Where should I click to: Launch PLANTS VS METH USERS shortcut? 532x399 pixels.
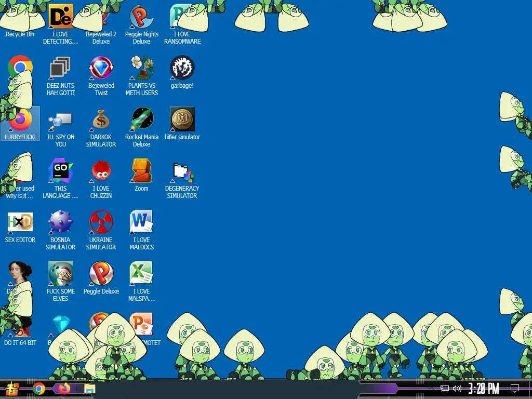click(141, 76)
